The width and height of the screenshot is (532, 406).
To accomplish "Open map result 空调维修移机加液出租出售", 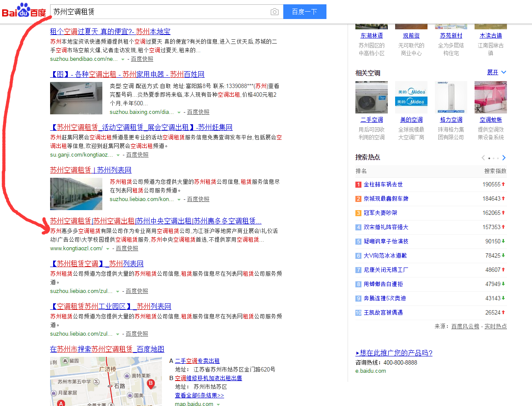I will point(209,378).
